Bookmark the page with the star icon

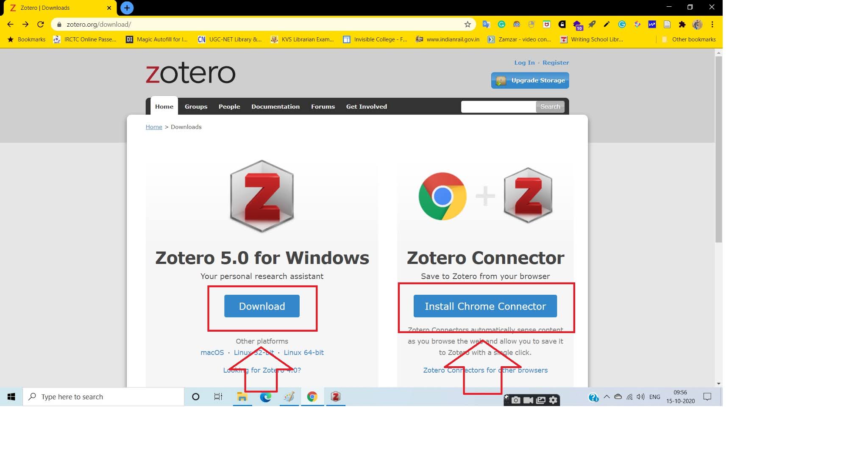coord(467,25)
